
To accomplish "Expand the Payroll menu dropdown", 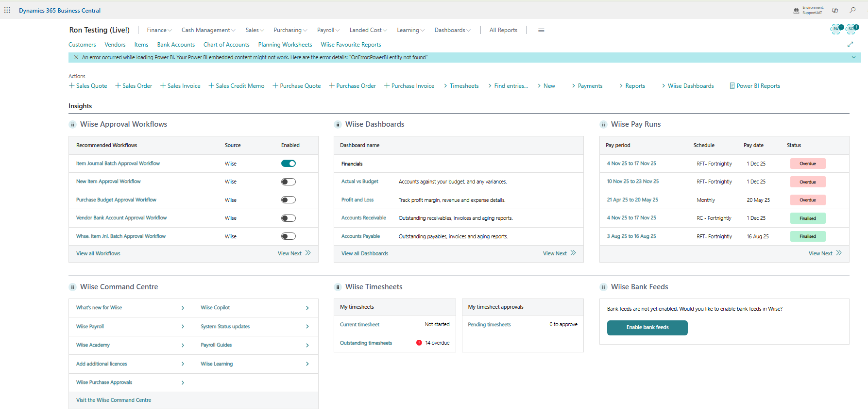I will [328, 30].
